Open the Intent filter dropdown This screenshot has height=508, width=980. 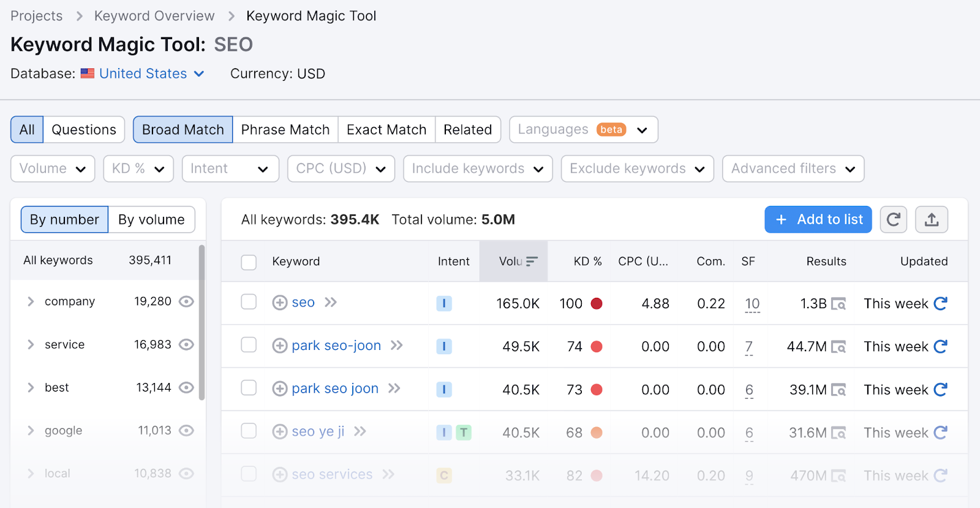[230, 169]
